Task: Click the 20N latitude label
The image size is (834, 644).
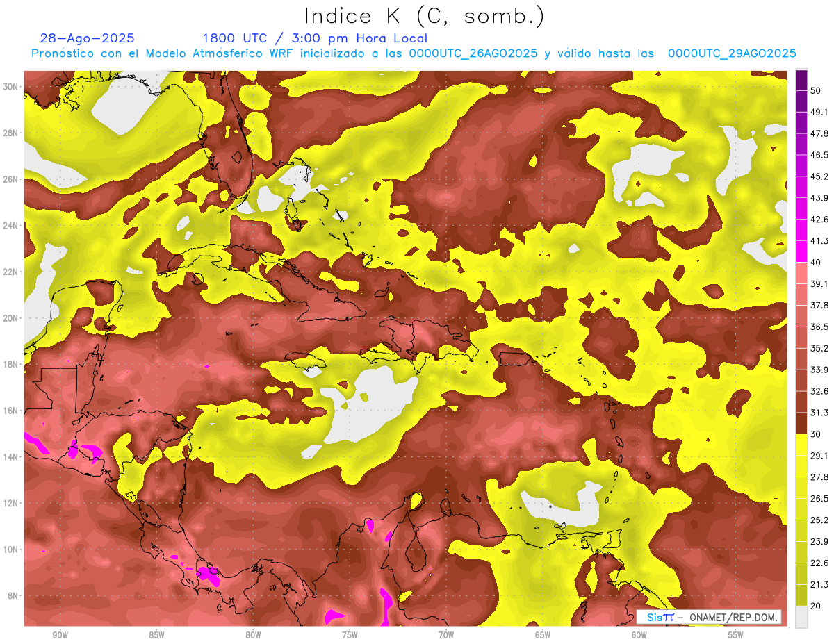Action: click(12, 317)
